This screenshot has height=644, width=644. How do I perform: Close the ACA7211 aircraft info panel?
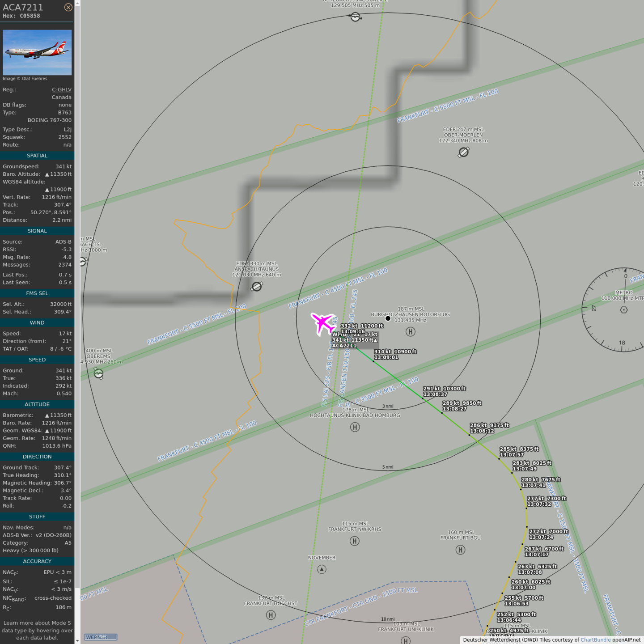click(x=68, y=7)
